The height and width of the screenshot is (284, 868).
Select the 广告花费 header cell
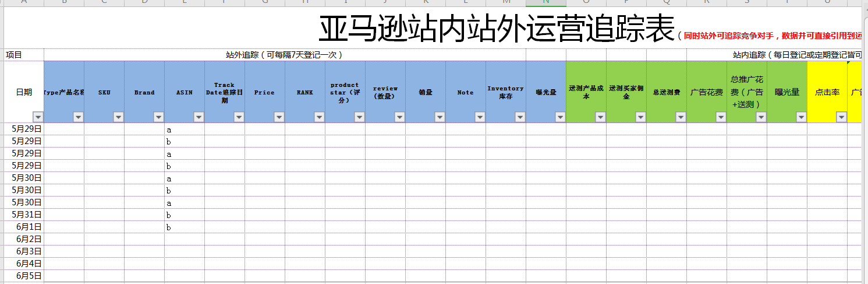pyautogui.click(x=707, y=92)
